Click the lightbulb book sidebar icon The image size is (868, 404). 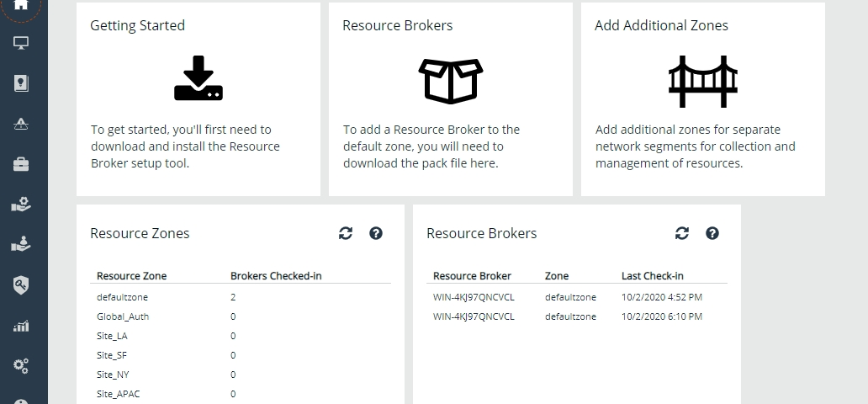(x=21, y=83)
